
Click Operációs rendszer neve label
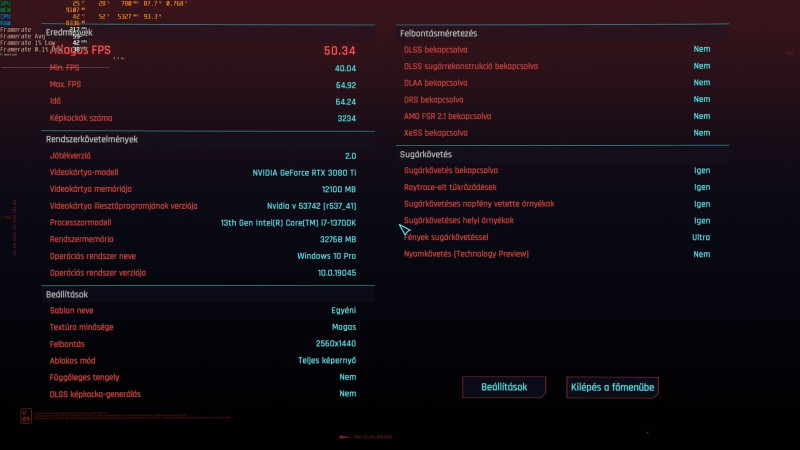92,256
